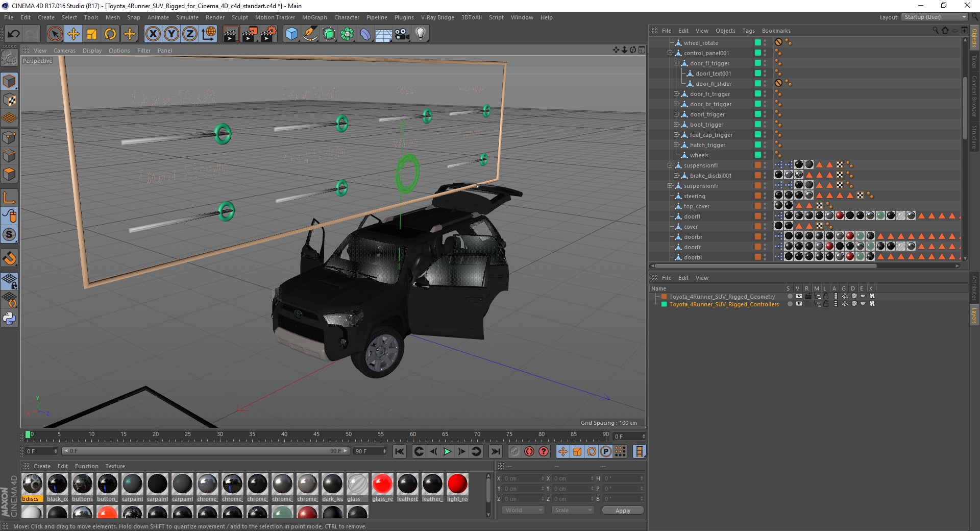980x531 pixels.
Task: Open the Bend deformer icon
Action: point(365,34)
